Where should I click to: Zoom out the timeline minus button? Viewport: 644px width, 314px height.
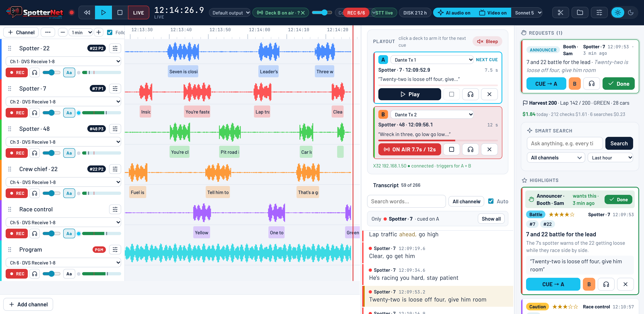click(x=63, y=32)
